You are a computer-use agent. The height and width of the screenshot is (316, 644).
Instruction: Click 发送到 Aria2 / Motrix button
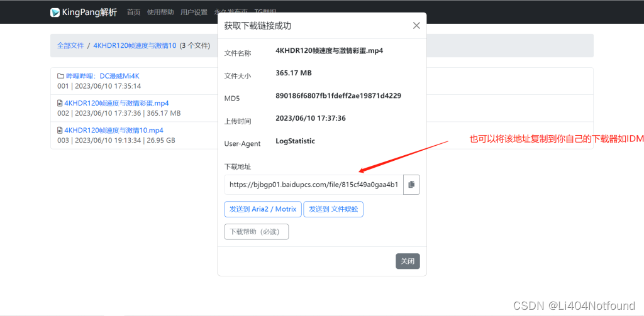[x=263, y=209]
